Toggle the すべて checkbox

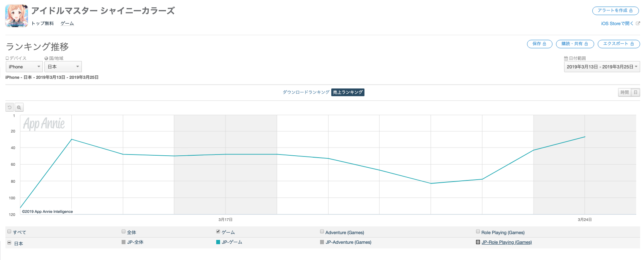[9, 232]
